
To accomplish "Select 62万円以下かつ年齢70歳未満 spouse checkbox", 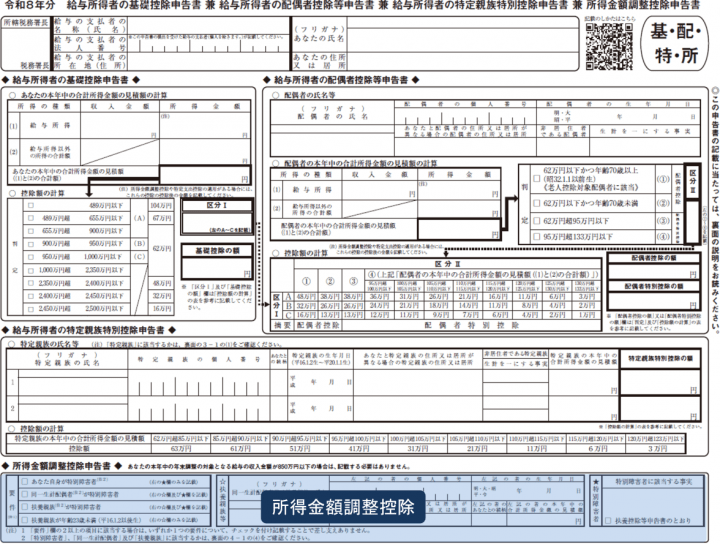I will click(x=536, y=203).
